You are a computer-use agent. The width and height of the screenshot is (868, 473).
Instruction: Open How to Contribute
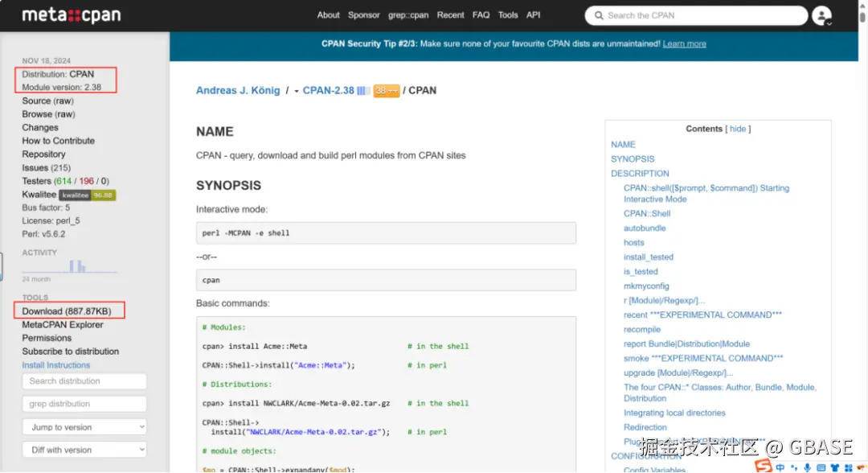click(58, 141)
